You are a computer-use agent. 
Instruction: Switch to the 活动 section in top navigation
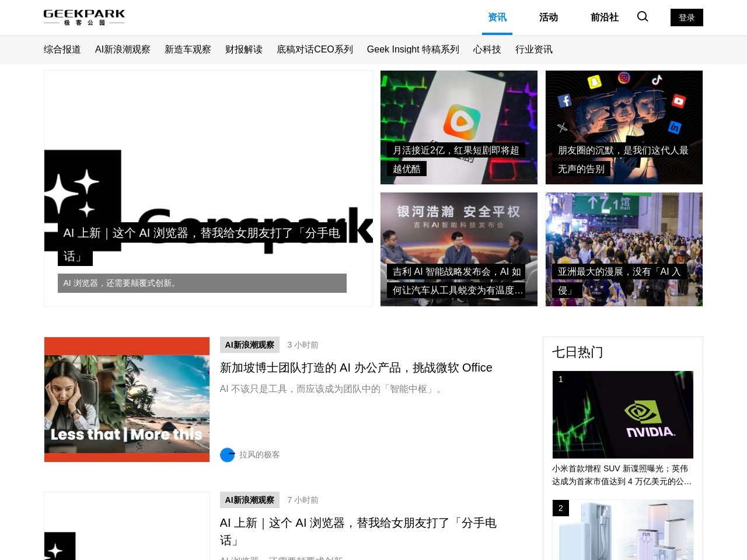tap(548, 17)
